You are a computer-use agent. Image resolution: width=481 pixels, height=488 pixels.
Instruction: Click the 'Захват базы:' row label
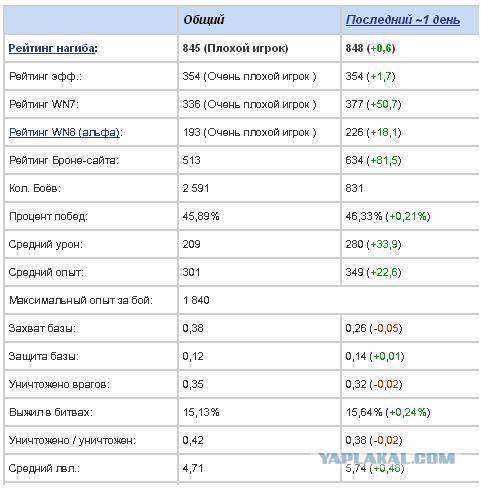pyautogui.click(x=42, y=328)
